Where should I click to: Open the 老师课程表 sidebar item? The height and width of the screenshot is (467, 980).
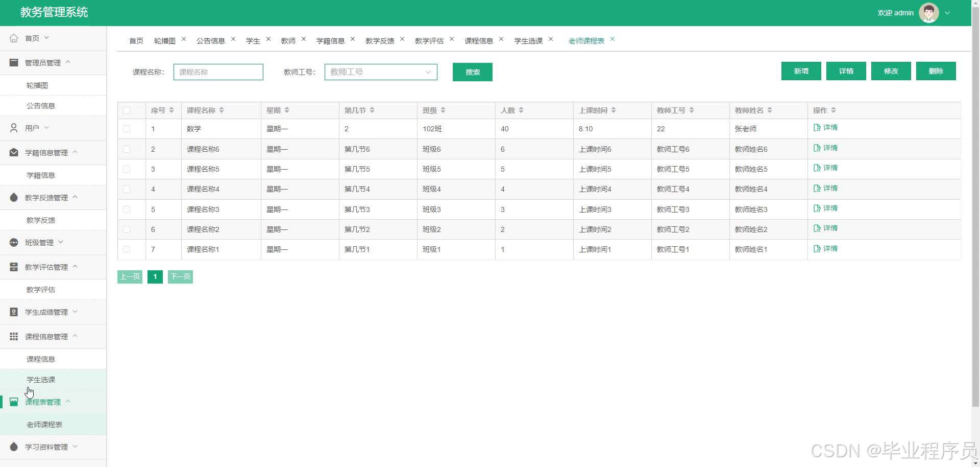tap(44, 425)
